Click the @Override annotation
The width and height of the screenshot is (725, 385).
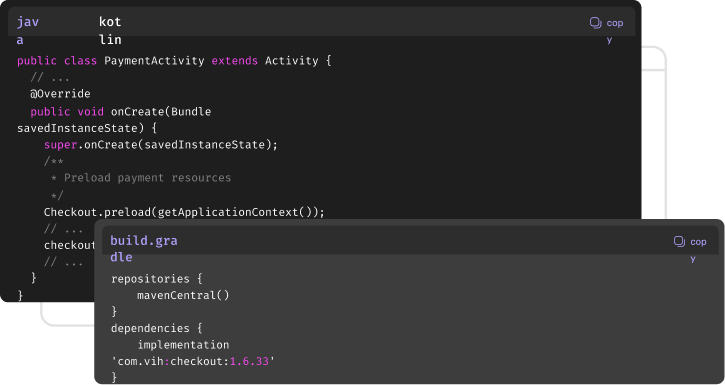[60, 94]
